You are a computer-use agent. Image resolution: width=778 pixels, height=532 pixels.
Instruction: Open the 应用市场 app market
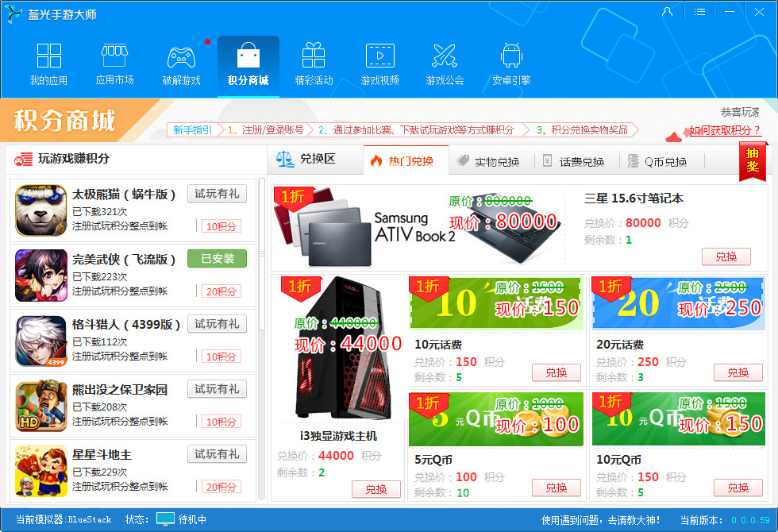point(114,64)
